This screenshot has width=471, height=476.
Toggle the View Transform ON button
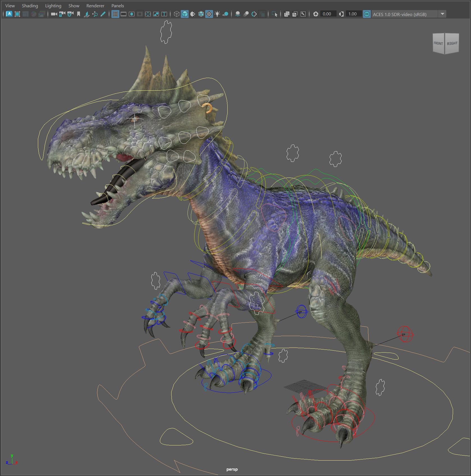[367, 14]
